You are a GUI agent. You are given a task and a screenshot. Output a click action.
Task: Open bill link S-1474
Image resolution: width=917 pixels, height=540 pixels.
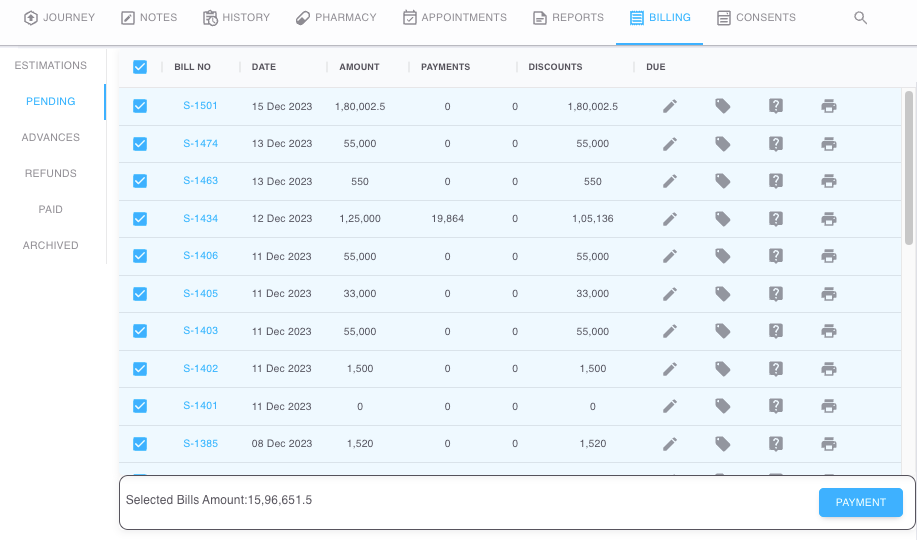tap(200, 144)
